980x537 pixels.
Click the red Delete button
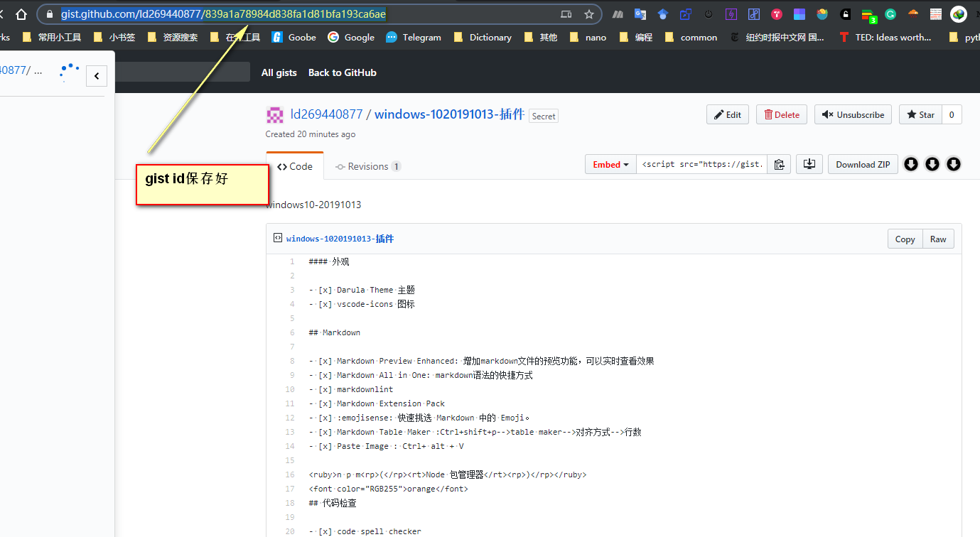[782, 114]
